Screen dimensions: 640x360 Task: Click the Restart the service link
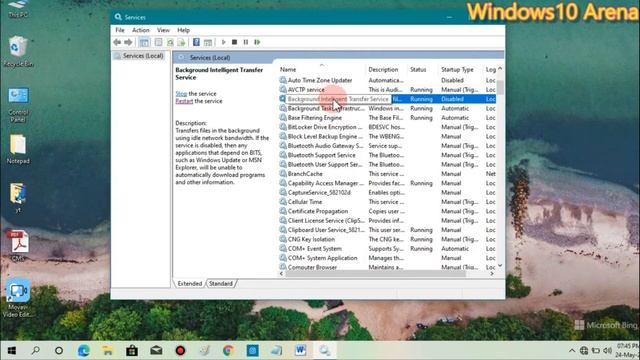(x=184, y=101)
